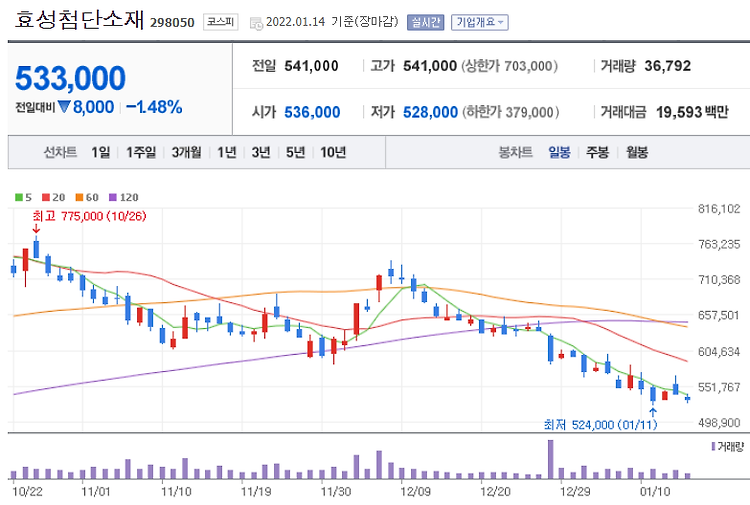Screen dimensions: 750x505
Task: Click the 01/10 date axis label
Action: pos(655,491)
